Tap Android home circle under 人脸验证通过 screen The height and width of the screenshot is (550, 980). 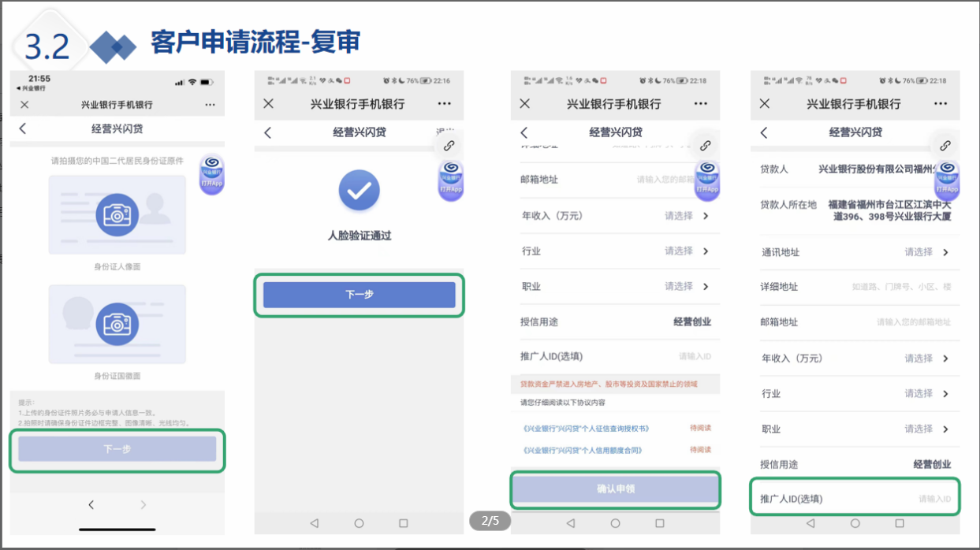(x=359, y=523)
